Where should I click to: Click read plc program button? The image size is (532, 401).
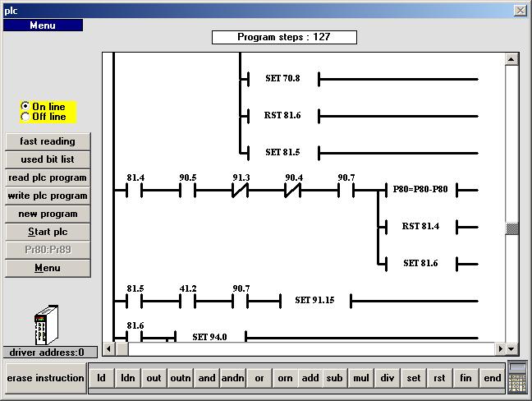click(x=48, y=177)
